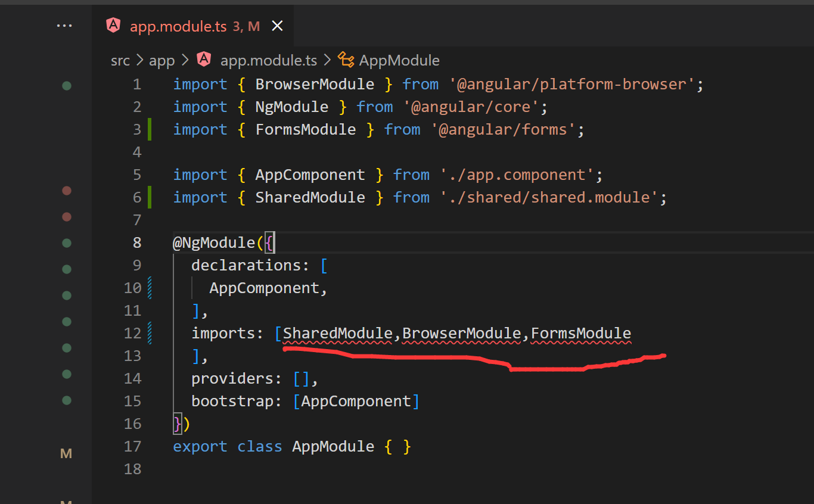814x504 pixels.
Task: Select line number 6 in the gutter
Action: pos(137,198)
